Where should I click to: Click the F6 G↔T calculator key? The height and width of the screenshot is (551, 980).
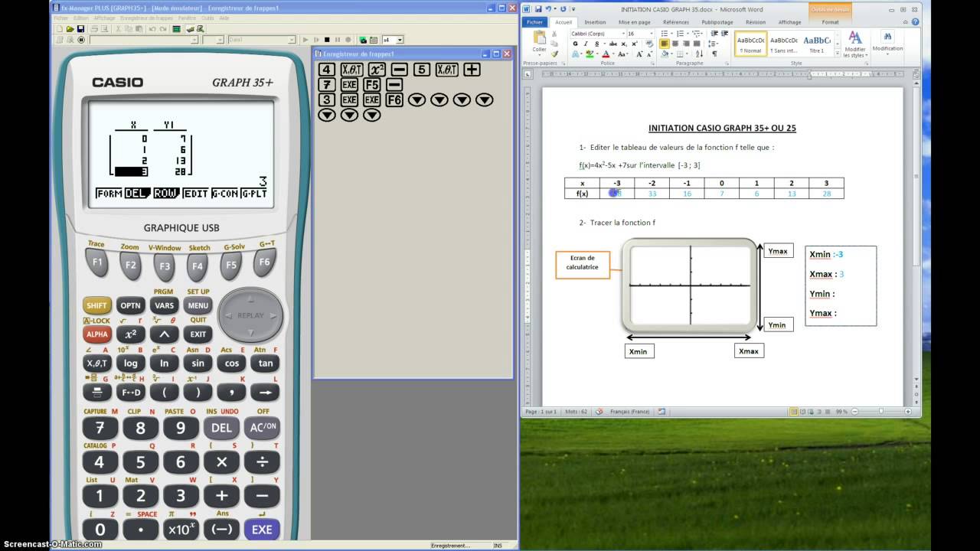265,262
